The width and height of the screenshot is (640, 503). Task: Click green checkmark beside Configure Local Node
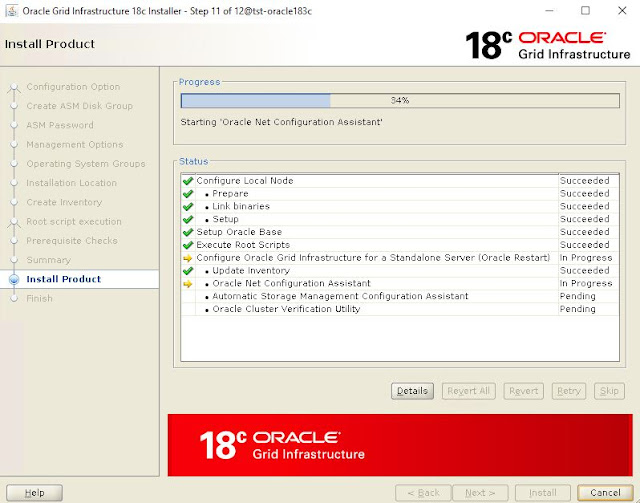pyautogui.click(x=188, y=181)
